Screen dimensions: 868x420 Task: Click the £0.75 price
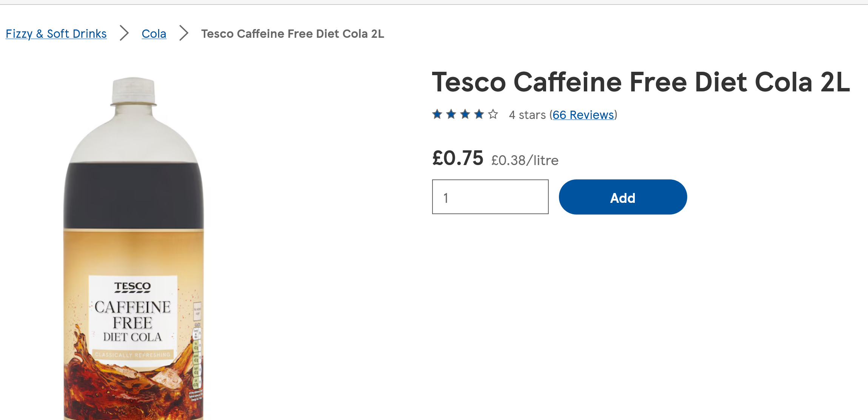[458, 158]
